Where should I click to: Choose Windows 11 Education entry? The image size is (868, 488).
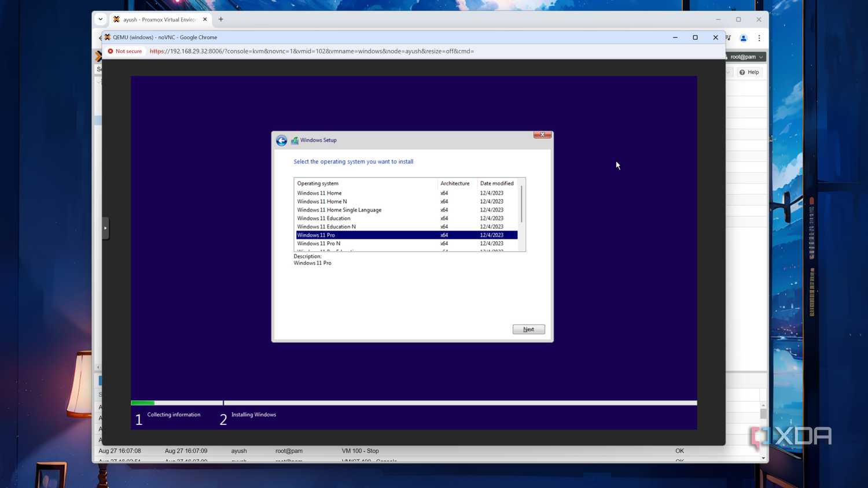point(406,219)
